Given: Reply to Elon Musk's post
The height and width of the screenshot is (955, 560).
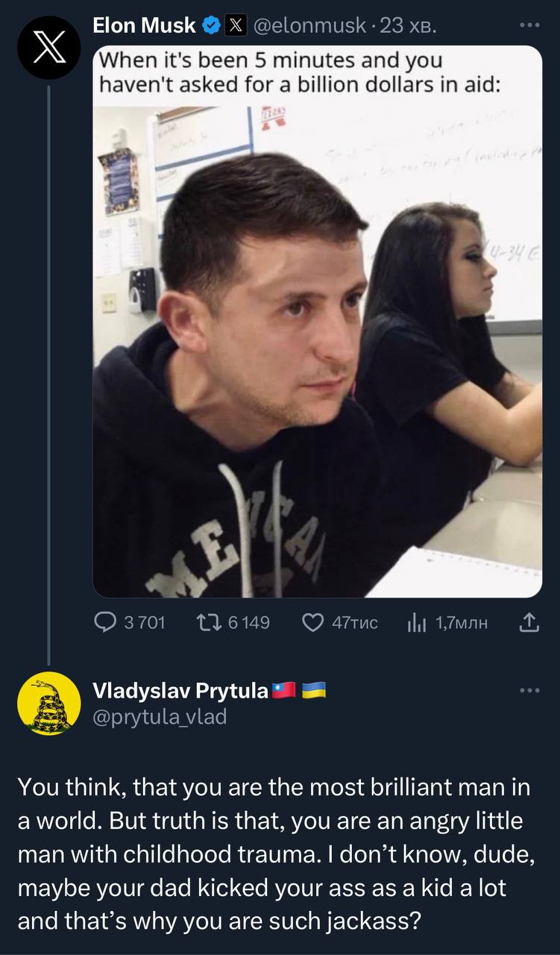Looking at the screenshot, I should [107, 621].
